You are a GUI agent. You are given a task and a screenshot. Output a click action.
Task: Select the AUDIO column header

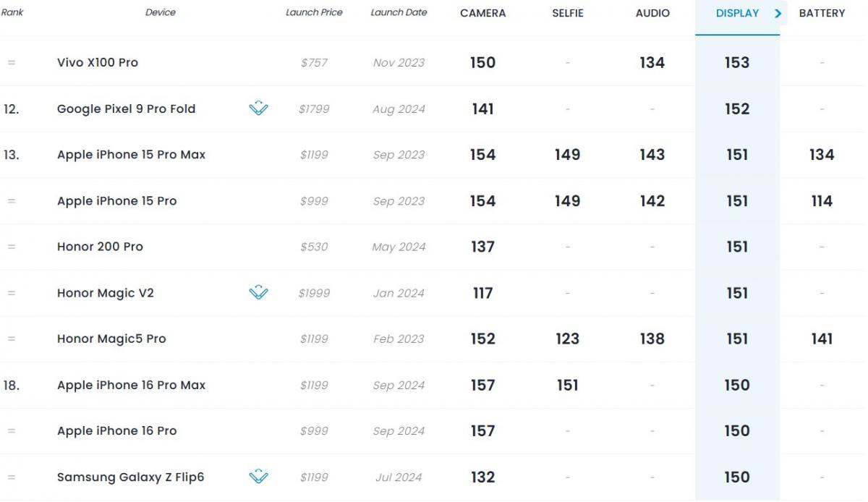pyautogui.click(x=652, y=13)
